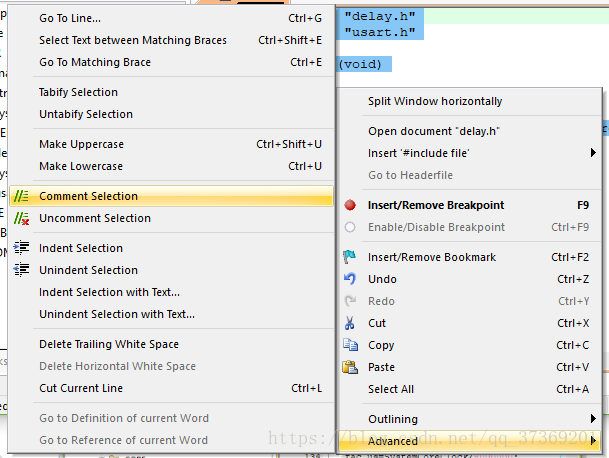Click the Uncomment Selection icon
The width and height of the screenshot is (609, 458).
(x=21, y=218)
